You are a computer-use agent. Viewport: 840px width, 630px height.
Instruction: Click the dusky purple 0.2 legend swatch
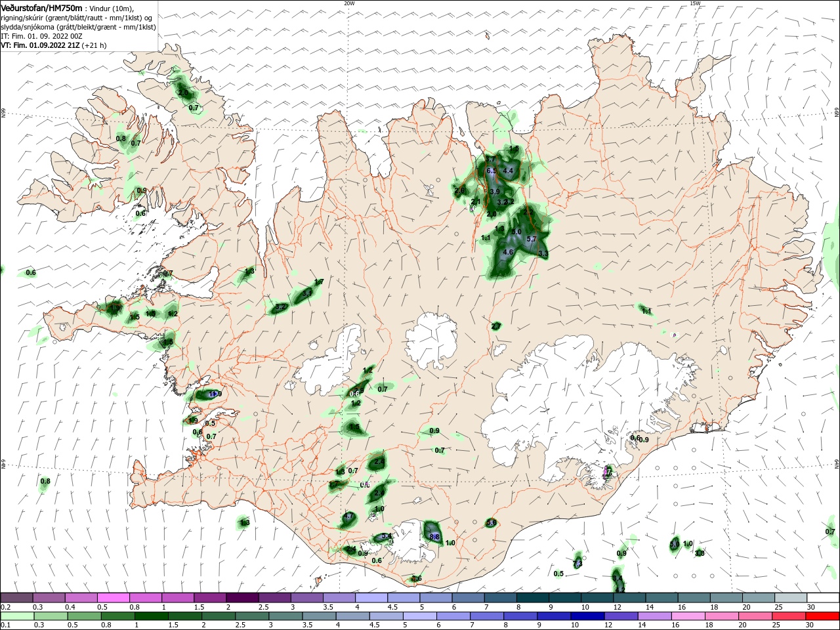click(x=16, y=598)
